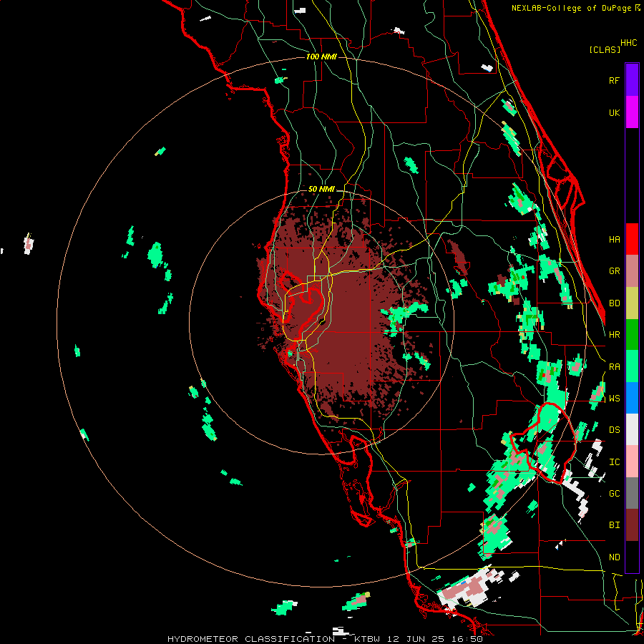This screenshot has width=644, height=644.
Task: Click the 'ND' legend label
Action: 614,557
